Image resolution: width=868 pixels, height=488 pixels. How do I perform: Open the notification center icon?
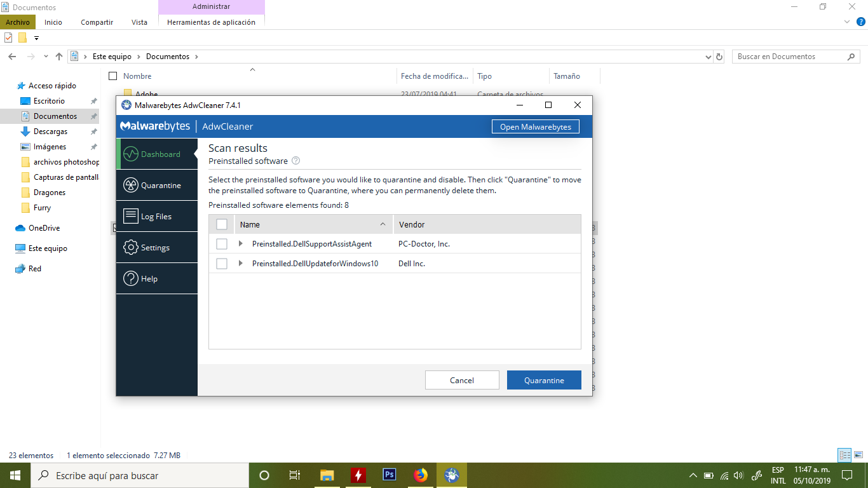point(846,475)
